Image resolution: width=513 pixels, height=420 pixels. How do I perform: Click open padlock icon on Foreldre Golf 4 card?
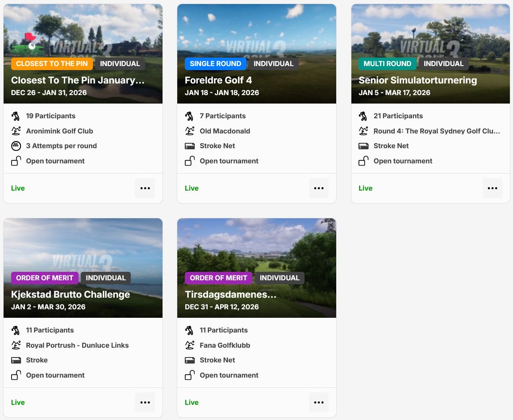coord(190,161)
